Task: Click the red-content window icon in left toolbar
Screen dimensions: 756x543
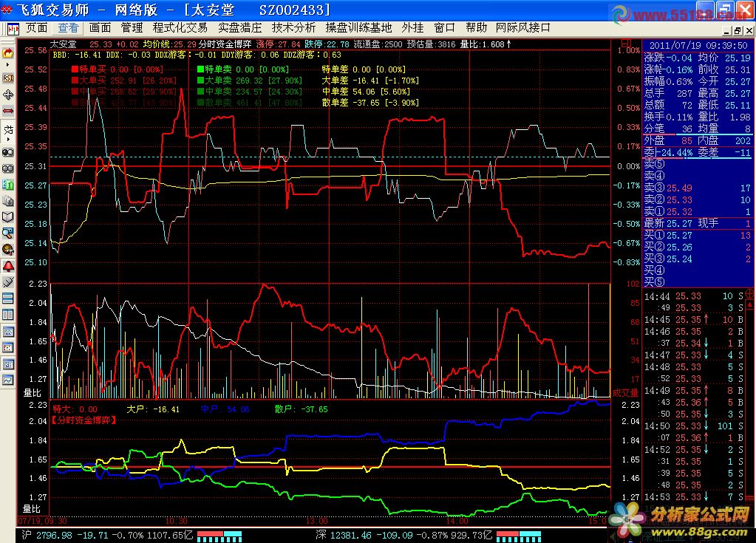Action: pyautogui.click(x=8, y=348)
